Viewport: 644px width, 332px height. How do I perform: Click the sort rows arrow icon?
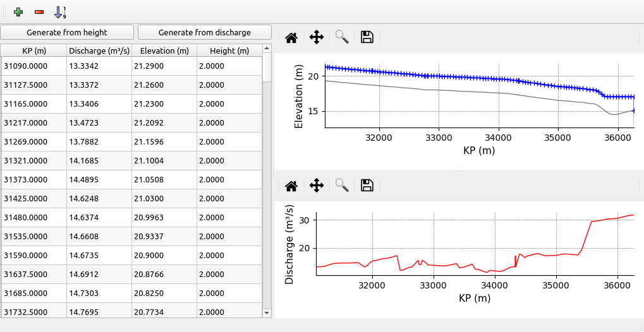pyautogui.click(x=60, y=11)
